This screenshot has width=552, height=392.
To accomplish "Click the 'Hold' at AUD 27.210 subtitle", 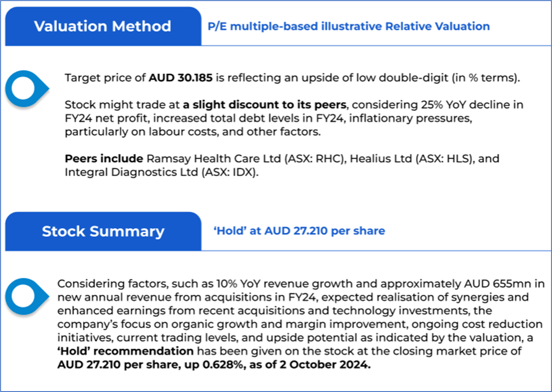I will click(x=299, y=231).
